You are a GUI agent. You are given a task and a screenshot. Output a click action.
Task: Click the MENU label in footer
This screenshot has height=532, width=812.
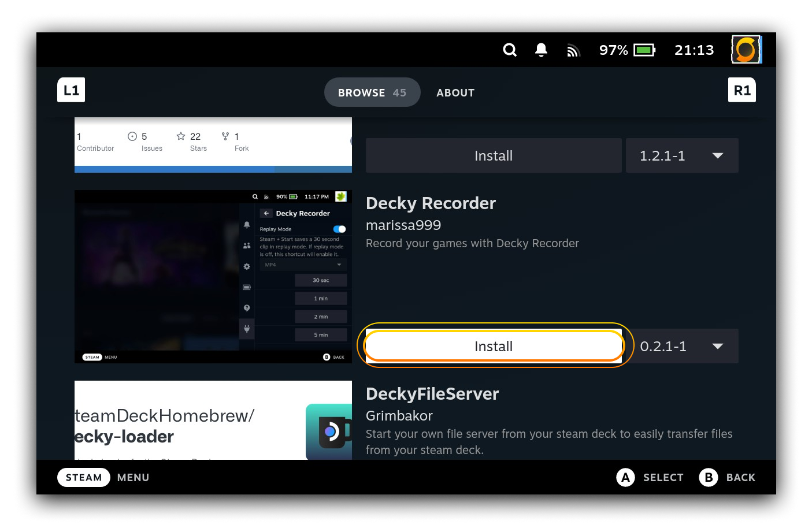point(133,477)
